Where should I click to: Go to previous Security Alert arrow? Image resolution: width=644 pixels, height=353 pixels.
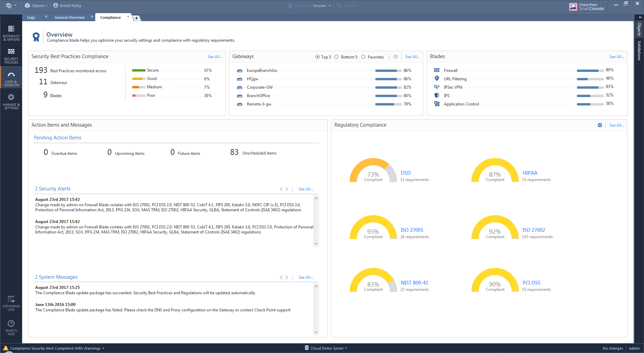tap(281, 189)
